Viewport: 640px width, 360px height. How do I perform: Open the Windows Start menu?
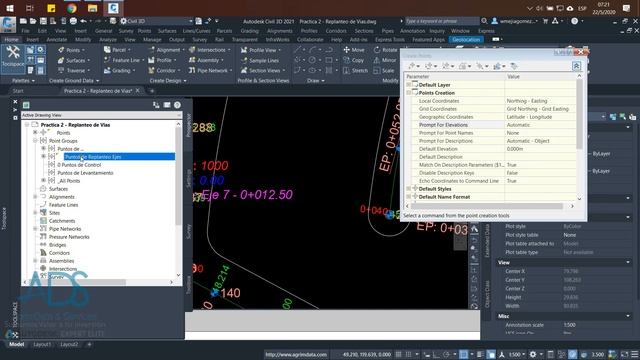coord(9,8)
